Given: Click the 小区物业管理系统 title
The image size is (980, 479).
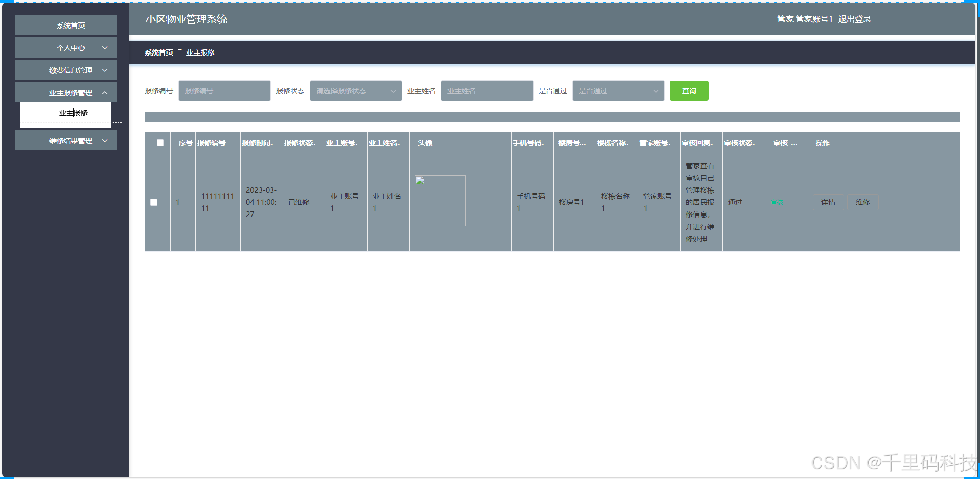Looking at the screenshot, I should 186,19.
